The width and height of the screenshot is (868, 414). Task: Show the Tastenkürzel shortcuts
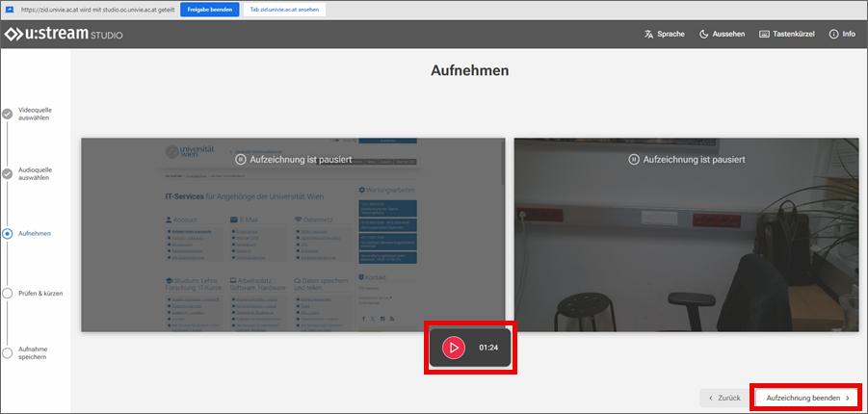pyautogui.click(x=787, y=34)
